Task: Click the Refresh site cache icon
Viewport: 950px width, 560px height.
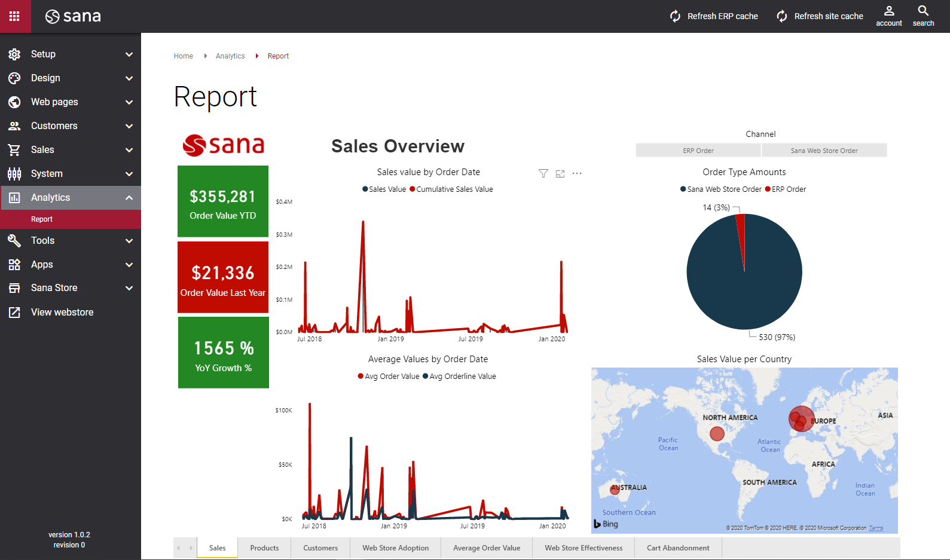Action: click(x=782, y=16)
